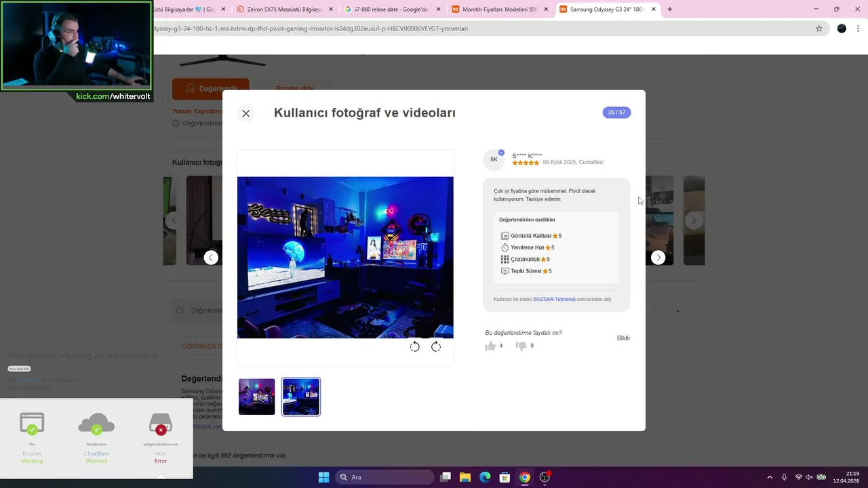Open a new browser tab
The image size is (868, 488).
pyautogui.click(x=670, y=9)
